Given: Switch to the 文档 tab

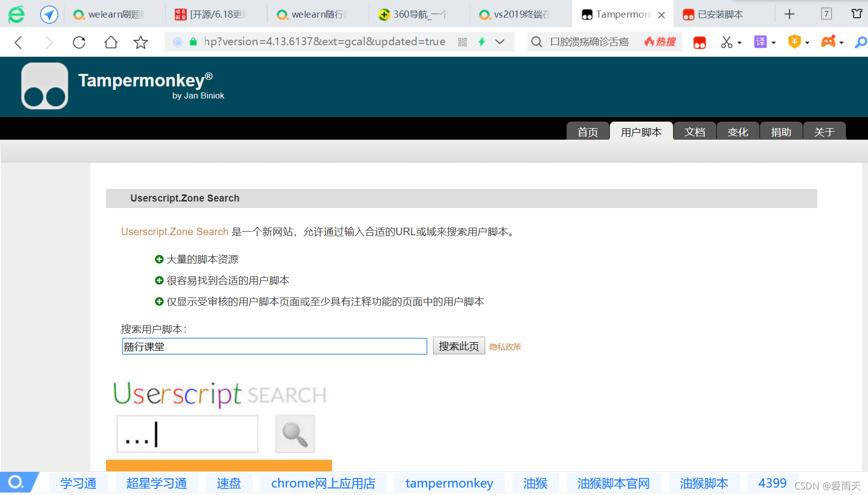Looking at the screenshot, I should (695, 132).
